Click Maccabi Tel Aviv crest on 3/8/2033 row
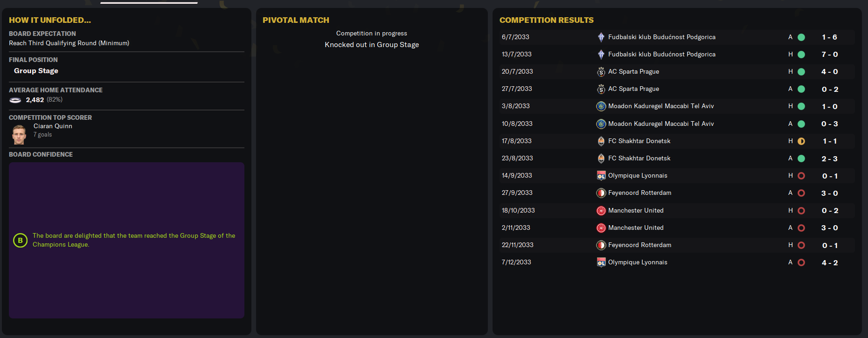The height and width of the screenshot is (338, 868). (x=601, y=106)
